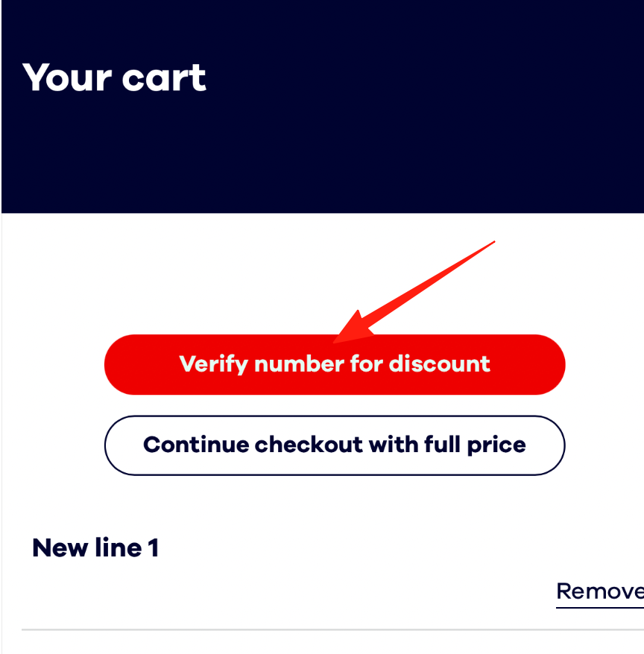
Task: Select the New line 1 heading
Action: [x=95, y=547]
